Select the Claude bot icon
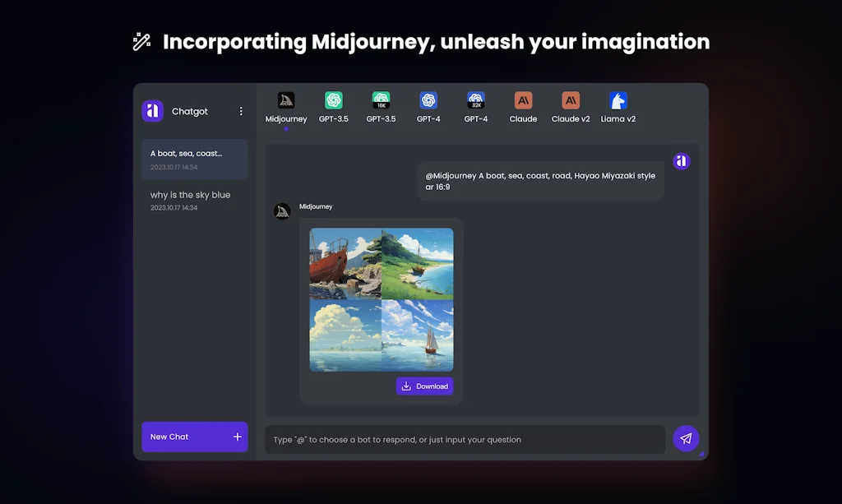Viewport: 842px width, 504px height. [523, 102]
